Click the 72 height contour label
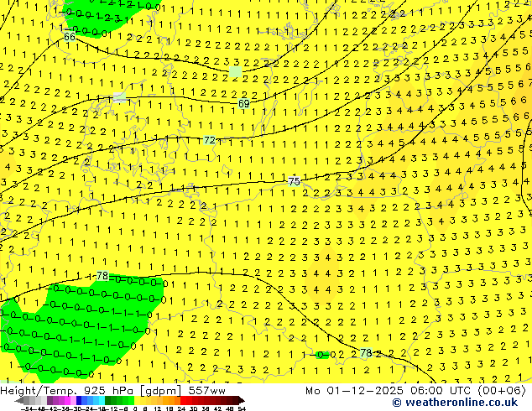This screenshot has height=411, width=532. [x=209, y=140]
